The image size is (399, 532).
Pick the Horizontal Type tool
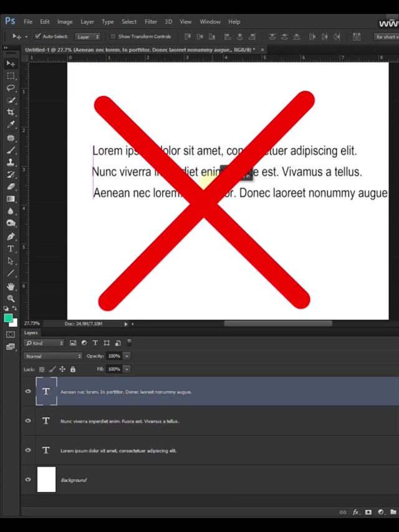point(11,248)
